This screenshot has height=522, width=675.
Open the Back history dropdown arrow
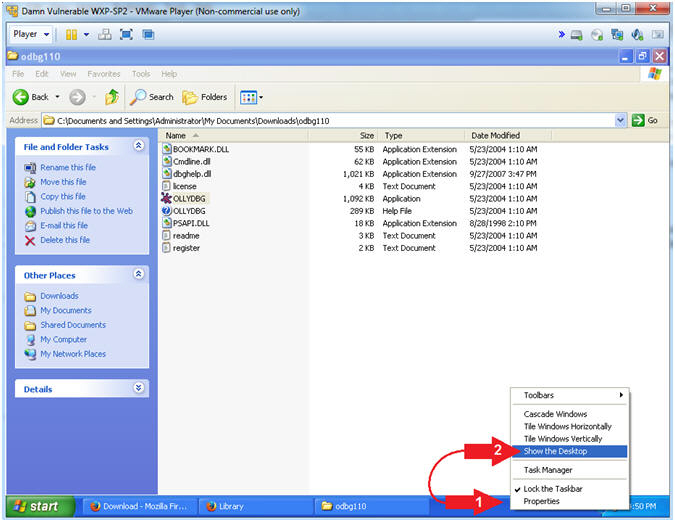pos(57,97)
